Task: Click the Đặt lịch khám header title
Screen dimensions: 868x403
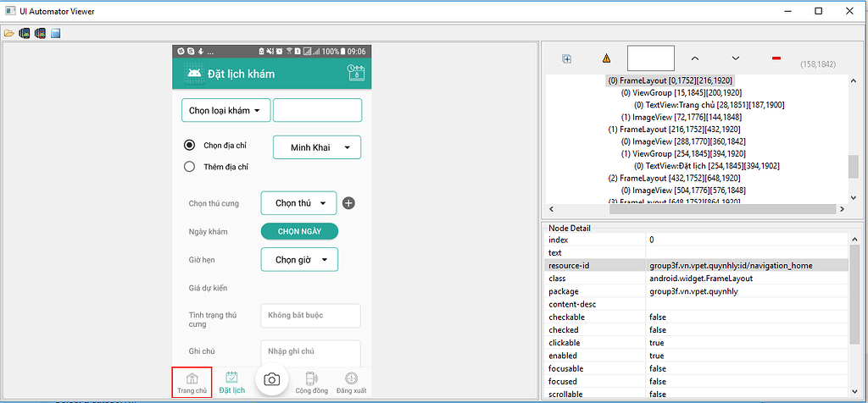Action: tap(241, 74)
